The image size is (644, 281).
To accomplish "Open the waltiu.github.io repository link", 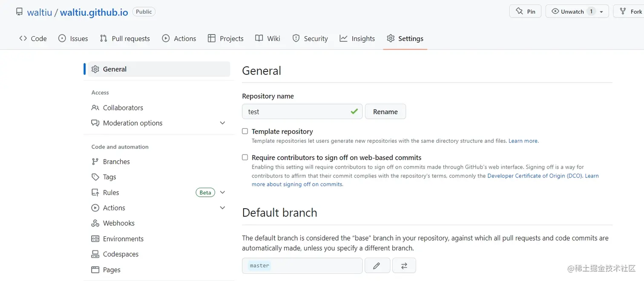I will [x=94, y=12].
